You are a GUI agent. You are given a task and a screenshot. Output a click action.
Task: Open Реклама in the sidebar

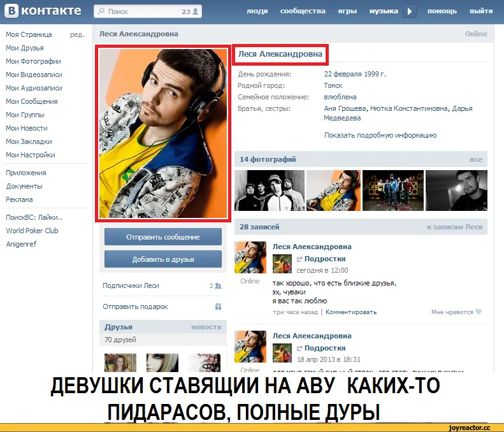pos(19,199)
